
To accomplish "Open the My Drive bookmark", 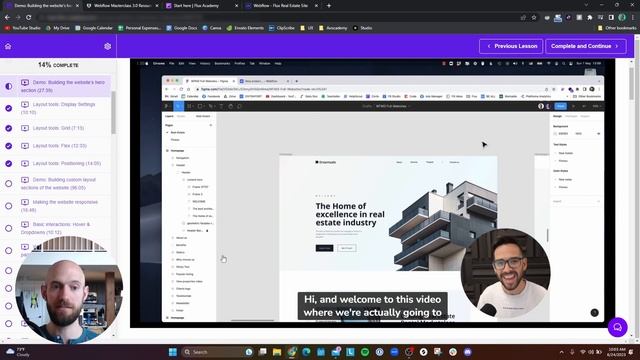I will tap(58, 28).
